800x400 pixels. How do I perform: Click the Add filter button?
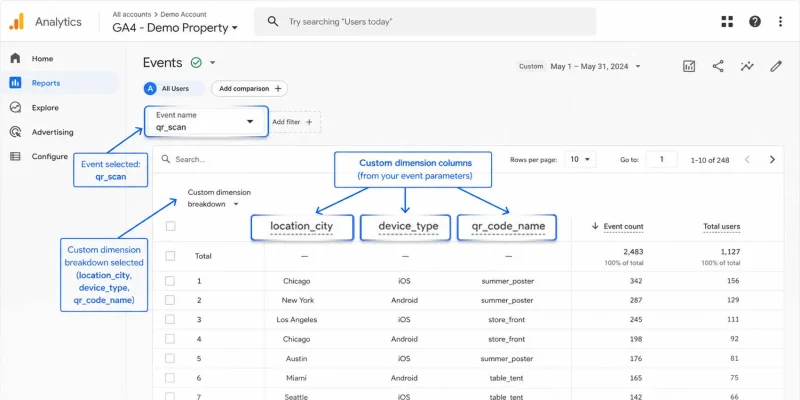294,122
